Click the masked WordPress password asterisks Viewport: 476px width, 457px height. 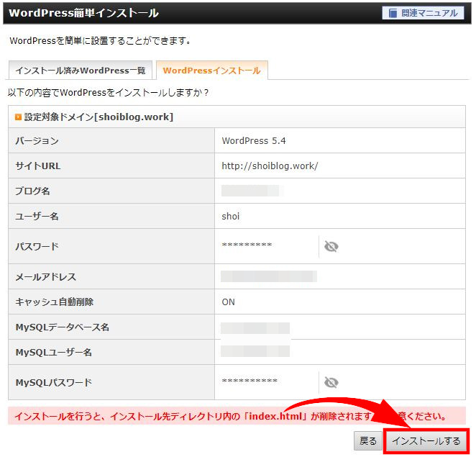247,245
